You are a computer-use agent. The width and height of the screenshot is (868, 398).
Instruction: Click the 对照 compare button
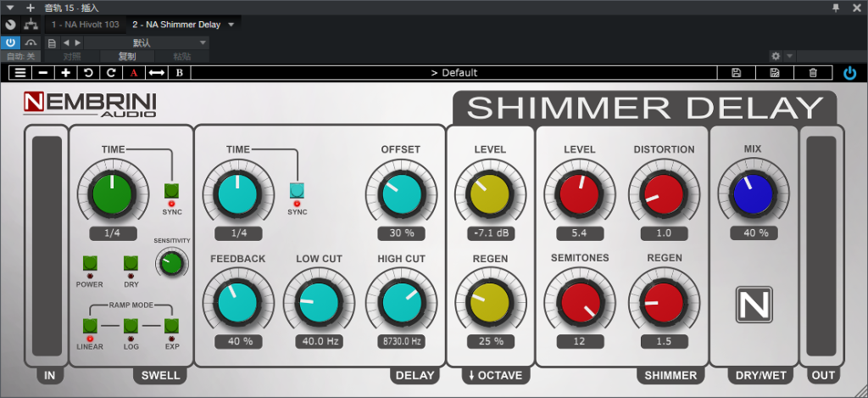click(72, 56)
